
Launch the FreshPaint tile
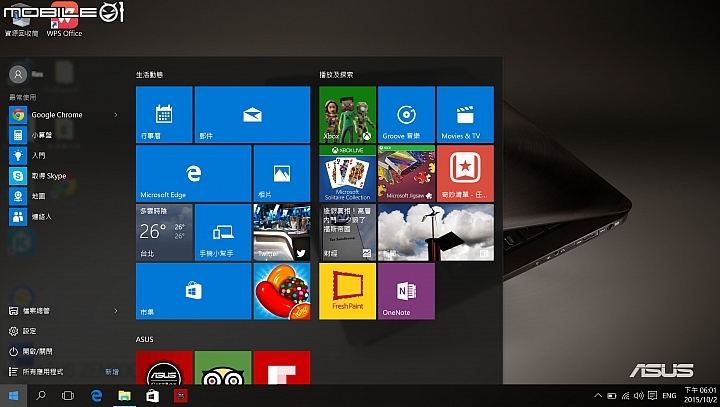click(347, 291)
